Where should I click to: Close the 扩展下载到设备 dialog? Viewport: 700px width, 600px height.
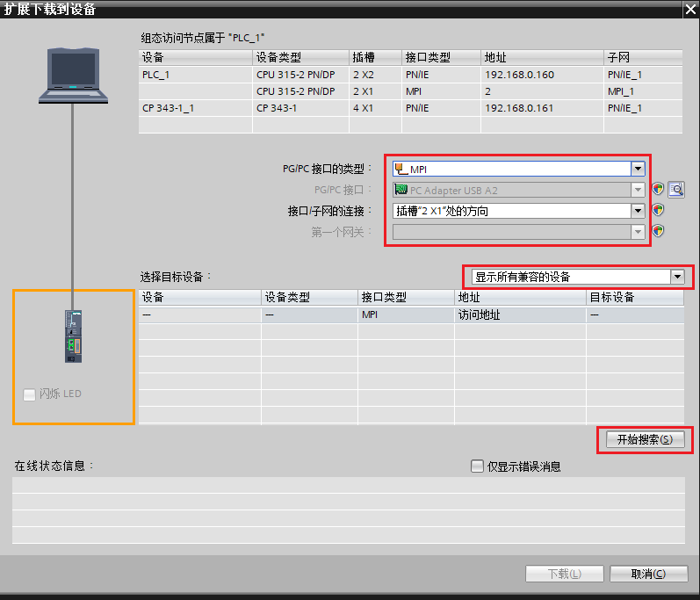pyautogui.click(x=690, y=10)
